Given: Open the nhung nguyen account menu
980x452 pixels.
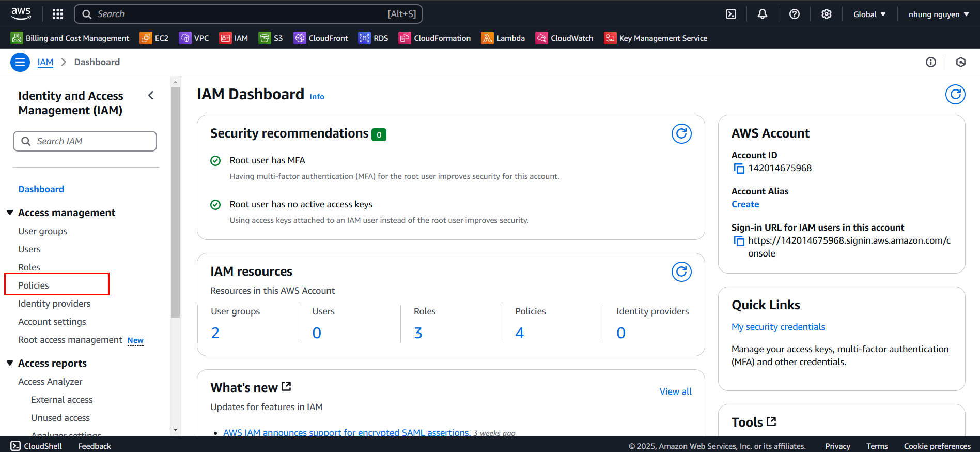Looking at the screenshot, I should [x=939, y=14].
